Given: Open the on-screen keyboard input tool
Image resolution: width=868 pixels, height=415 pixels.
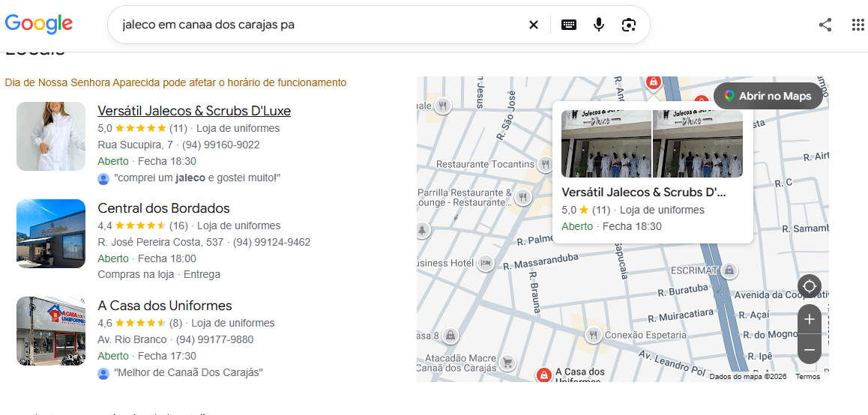Looking at the screenshot, I should point(569,25).
